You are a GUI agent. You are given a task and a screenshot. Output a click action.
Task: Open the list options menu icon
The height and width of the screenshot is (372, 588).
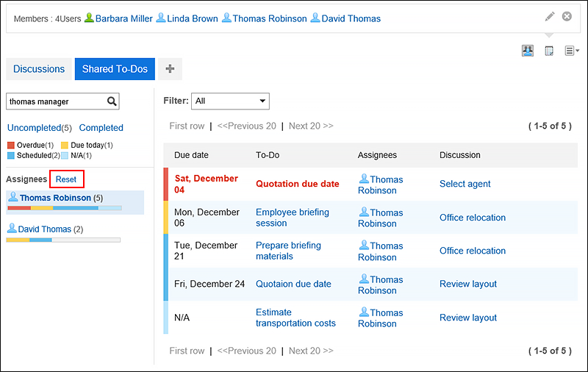click(572, 51)
